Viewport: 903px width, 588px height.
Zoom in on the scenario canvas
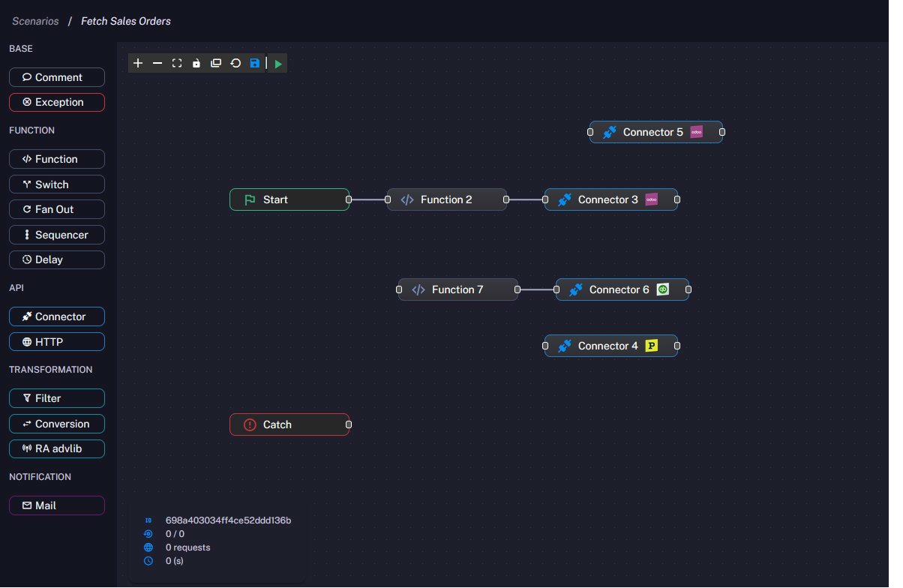click(x=138, y=63)
